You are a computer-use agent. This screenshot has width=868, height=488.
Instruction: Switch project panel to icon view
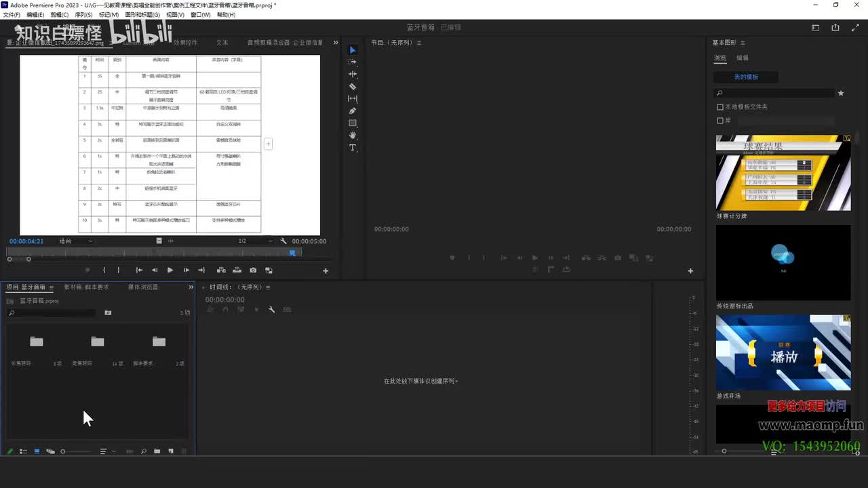pyautogui.click(x=37, y=451)
